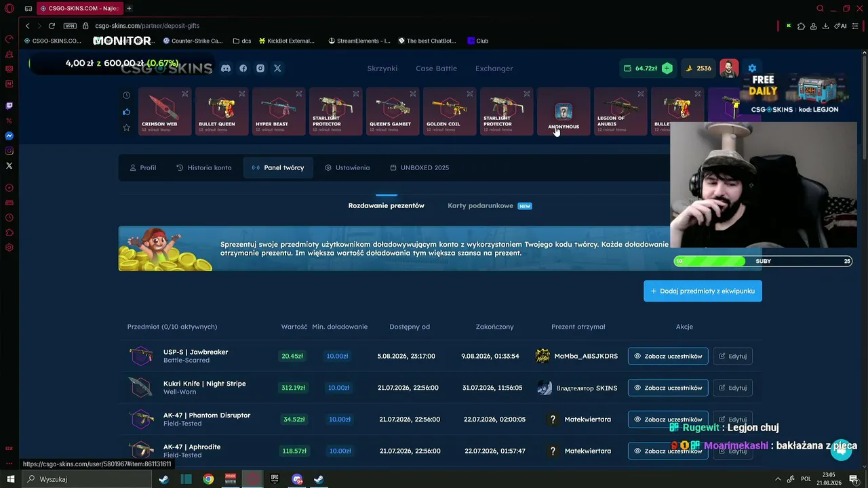Open the StreamElements bookmark
Screen dimensions: 868x488
(359, 41)
